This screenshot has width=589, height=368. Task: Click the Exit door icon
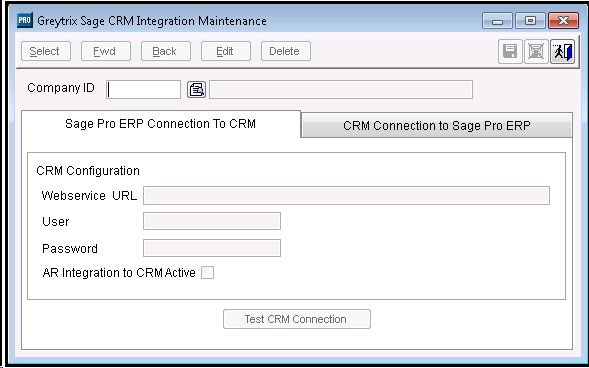pyautogui.click(x=562, y=51)
